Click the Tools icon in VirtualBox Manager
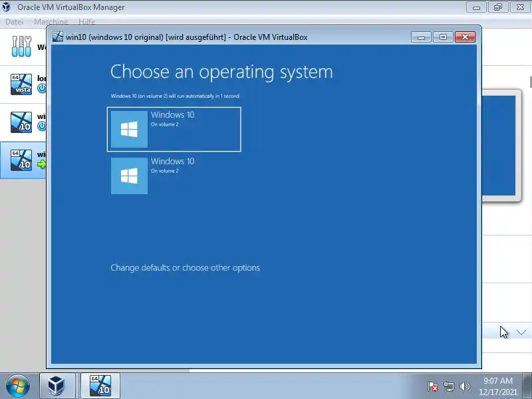532x399 pixels. (21, 47)
